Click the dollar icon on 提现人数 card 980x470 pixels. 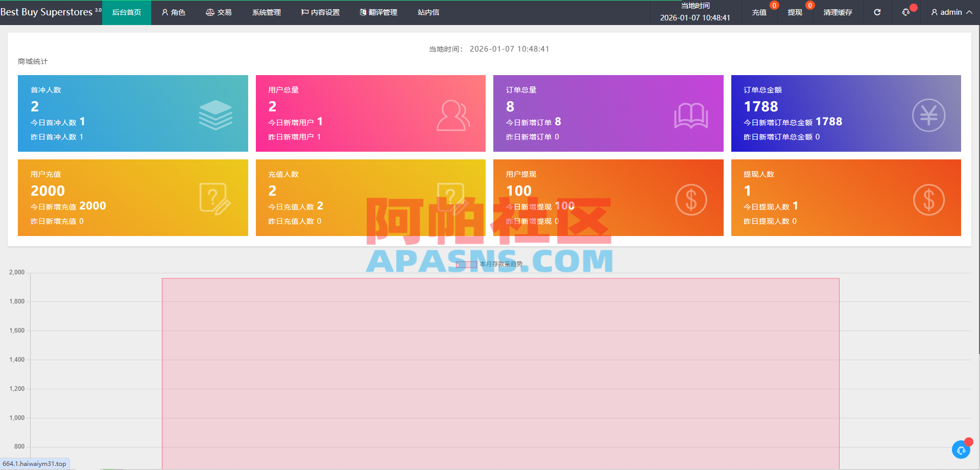(x=928, y=199)
